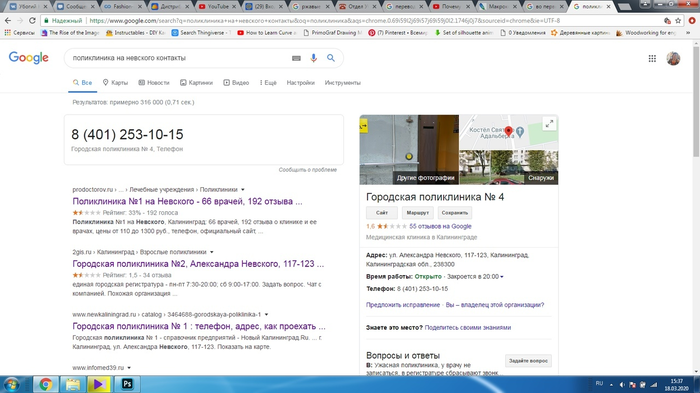Expand newkaliningrad.ru result dropdown arrow
Image resolution: width=700 pixels, height=393 pixels.
[x=267, y=314]
